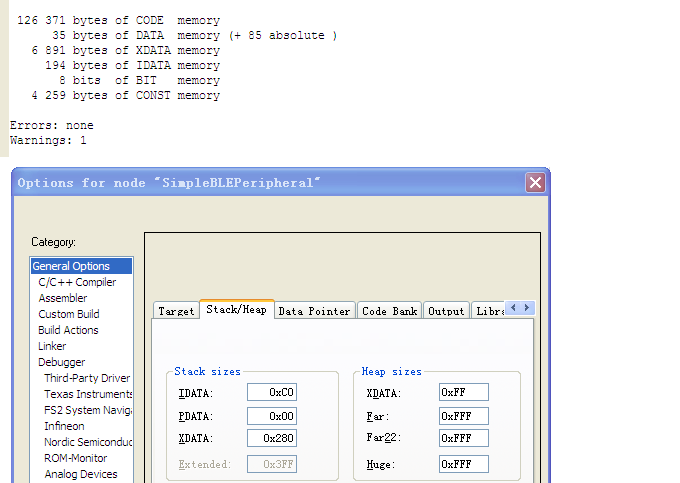
Task: Edit XDATA stack size field
Action: (272, 438)
